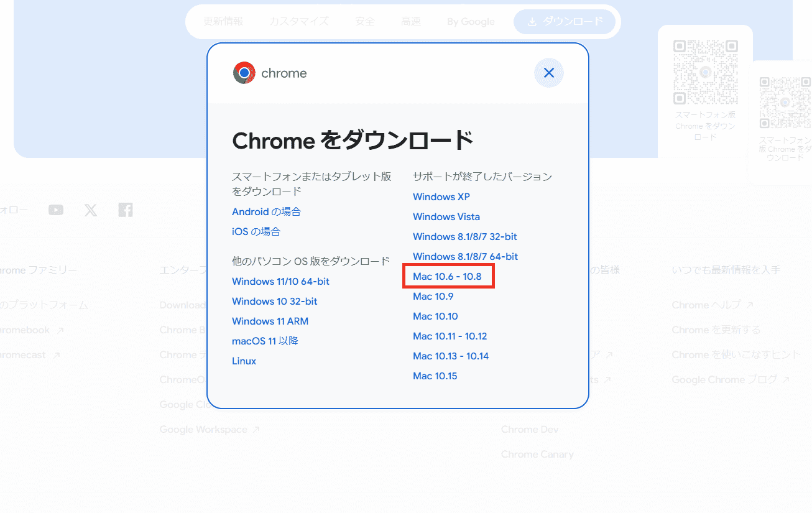
Task: Open Chrome を更新する footer link
Action: (716, 330)
